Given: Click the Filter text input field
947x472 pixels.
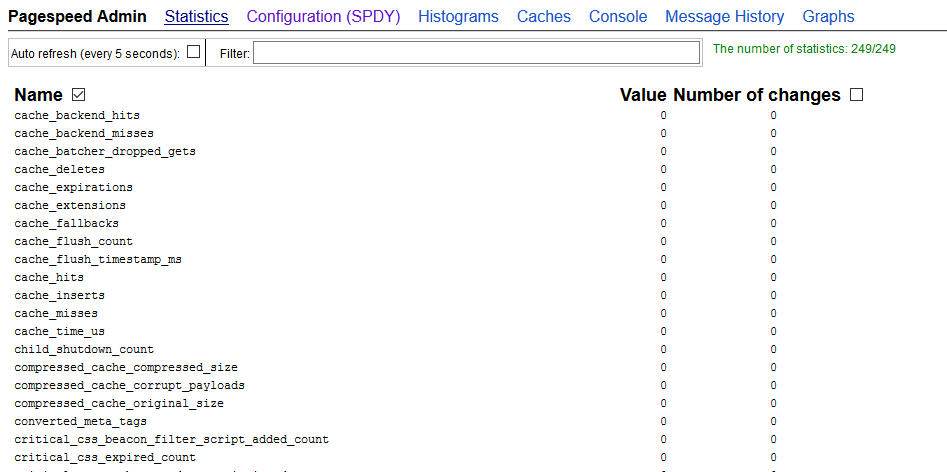Looking at the screenshot, I should pos(476,53).
